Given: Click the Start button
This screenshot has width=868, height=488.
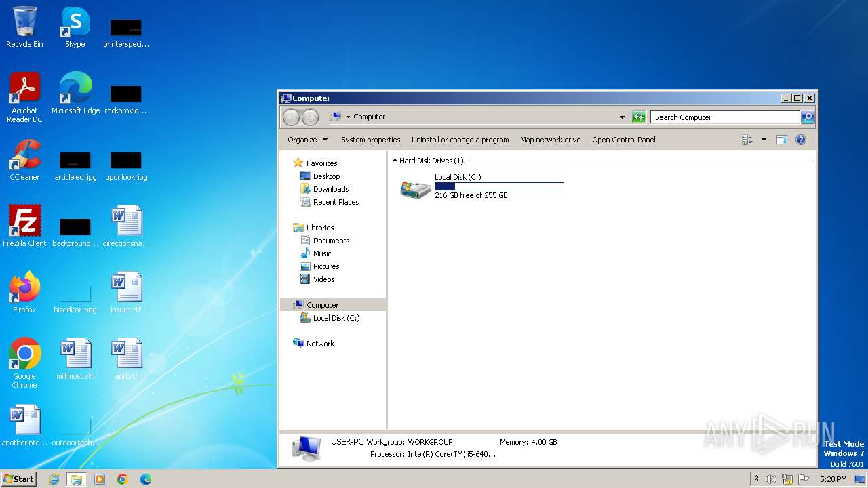Looking at the screenshot, I should pyautogui.click(x=19, y=479).
